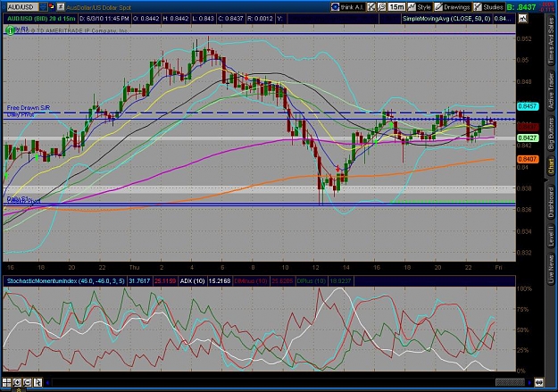Click the StochasticMomentumIndex study label
The image size is (558, 392).
click(66, 281)
